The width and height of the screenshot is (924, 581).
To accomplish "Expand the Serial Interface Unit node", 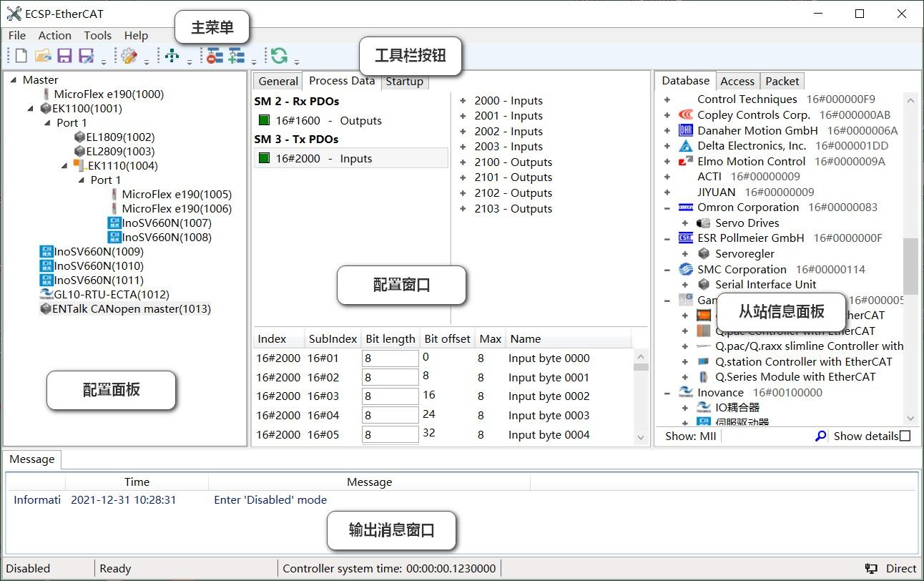I will point(684,285).
